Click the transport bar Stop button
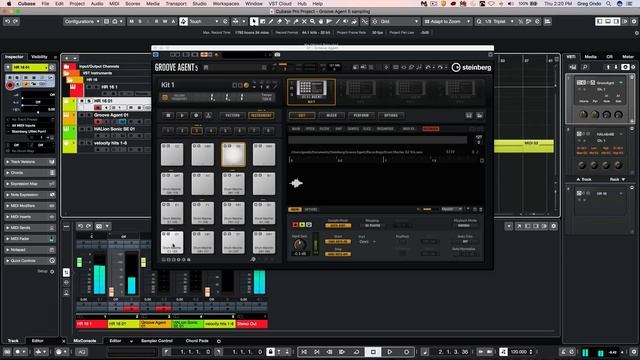The image size is (640, 360). pos(373,351)
